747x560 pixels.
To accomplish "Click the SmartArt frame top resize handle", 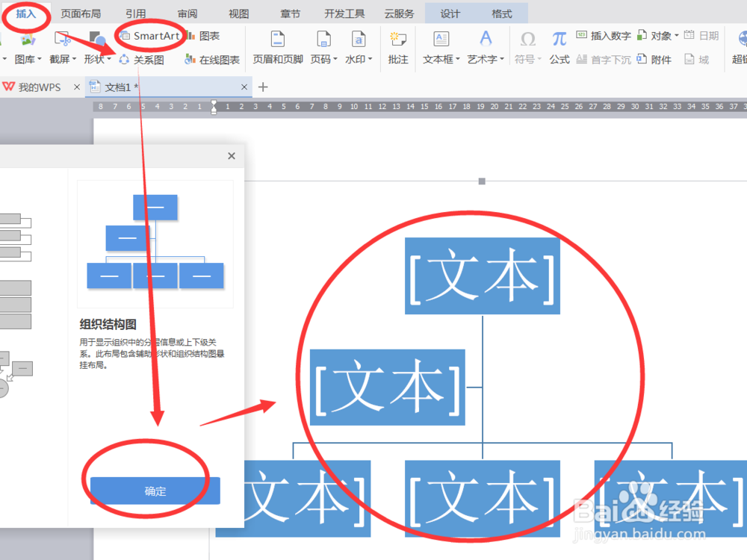I will click(x=482, y=181).
